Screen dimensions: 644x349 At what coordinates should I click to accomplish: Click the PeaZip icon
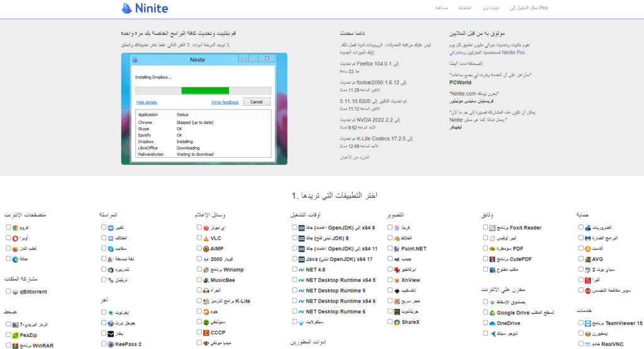click(15, 335)
